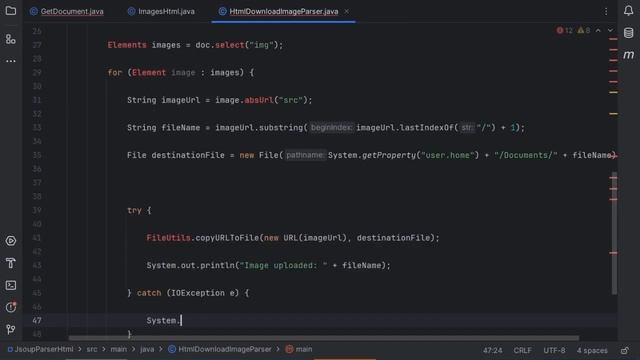Click the for keyword

coord(115,73)
